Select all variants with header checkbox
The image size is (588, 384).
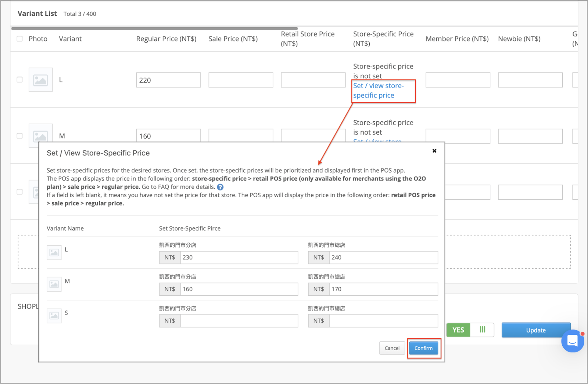20,39
